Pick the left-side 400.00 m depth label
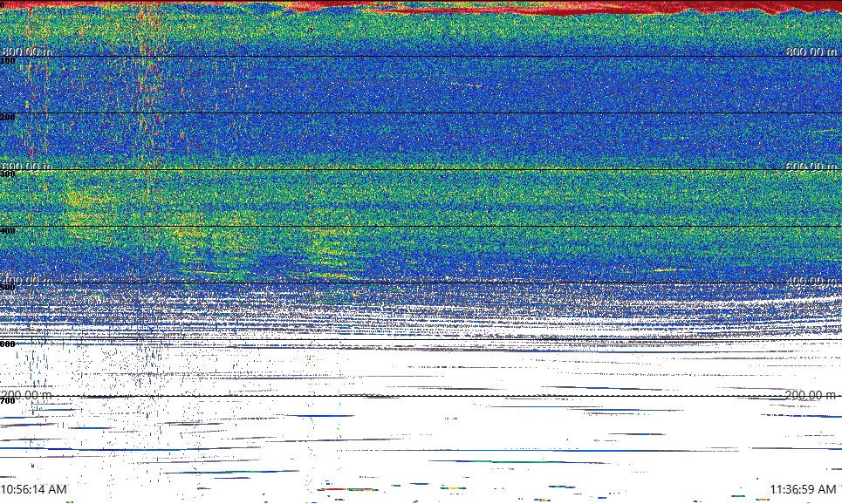 (x=27, y=281)
